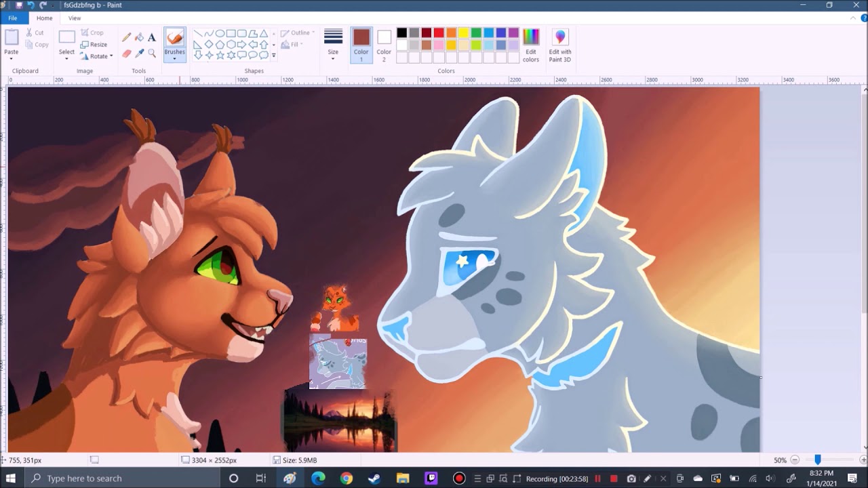The width and height of the screenshot is (868, 488).
Task: Pick the yellow color swatch
Action: pyautogui.click(x=464, y=33)
